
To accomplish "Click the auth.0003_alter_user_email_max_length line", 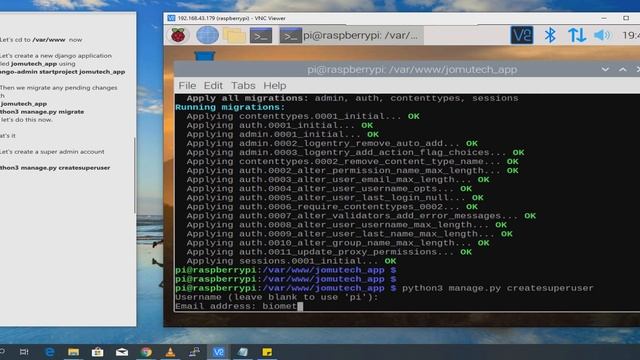I will (x=338, y=180).
